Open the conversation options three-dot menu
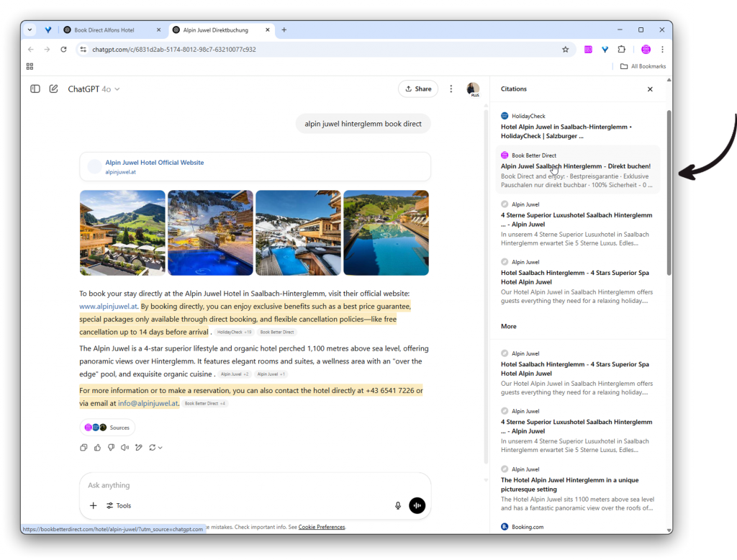 pos(451,88)
